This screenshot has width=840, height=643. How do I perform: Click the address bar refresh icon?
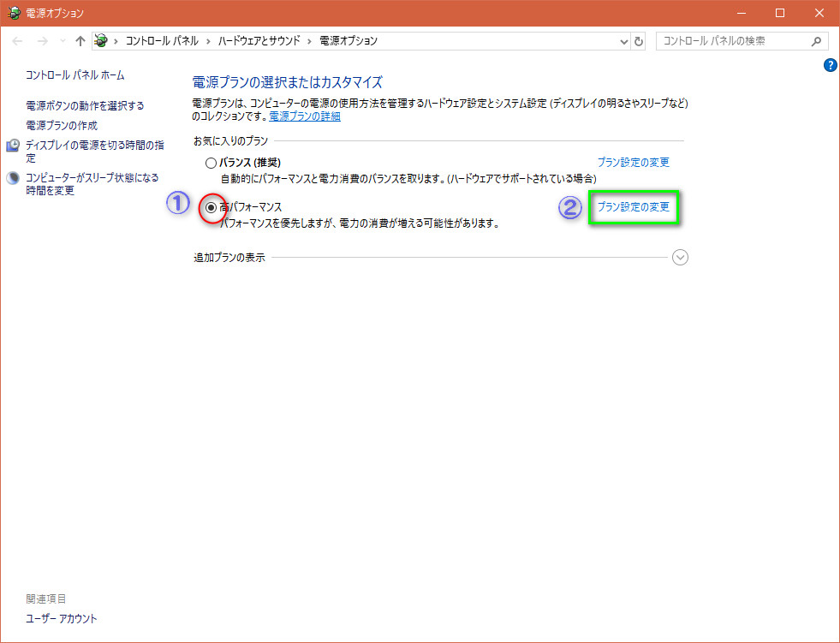pyautogui.click(x=639, y=41)
